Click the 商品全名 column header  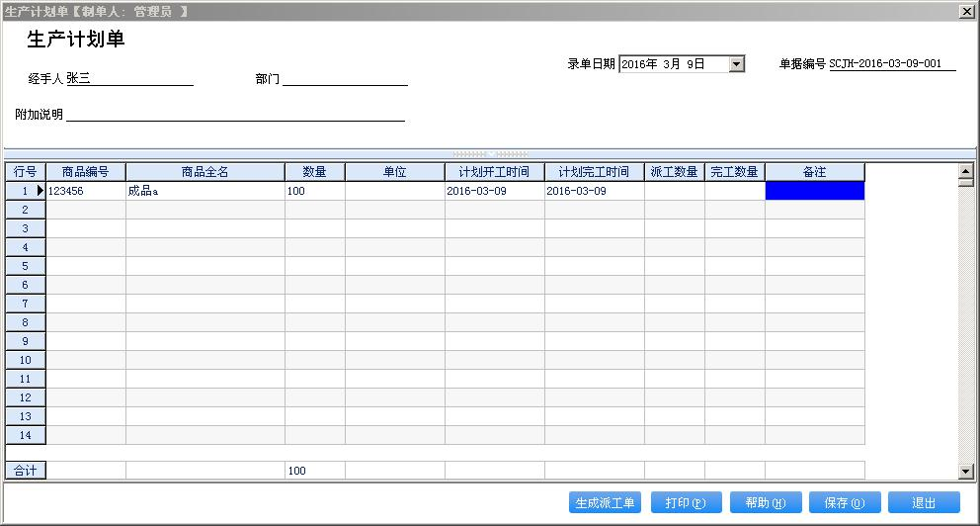click(x=205, y=172)
